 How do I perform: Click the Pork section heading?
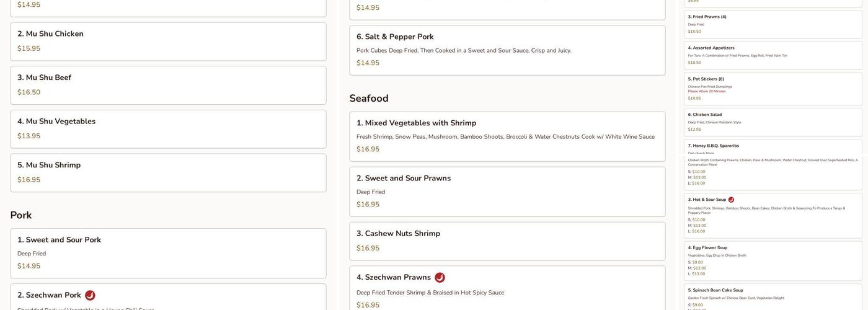[x=21, y=215]
